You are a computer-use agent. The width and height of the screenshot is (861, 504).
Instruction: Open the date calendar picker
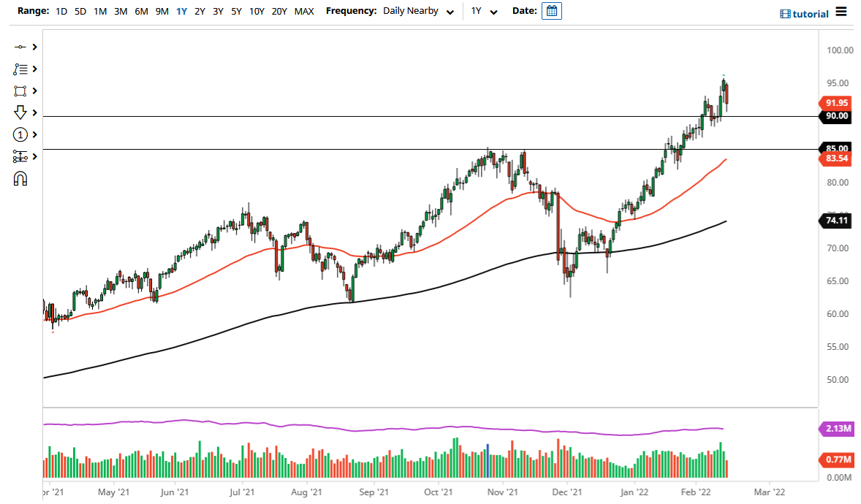point(551,10)
